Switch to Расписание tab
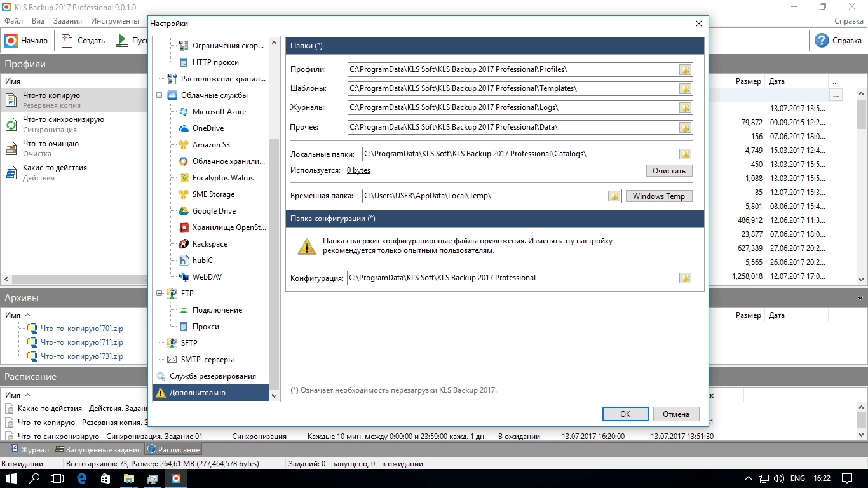 173,450
